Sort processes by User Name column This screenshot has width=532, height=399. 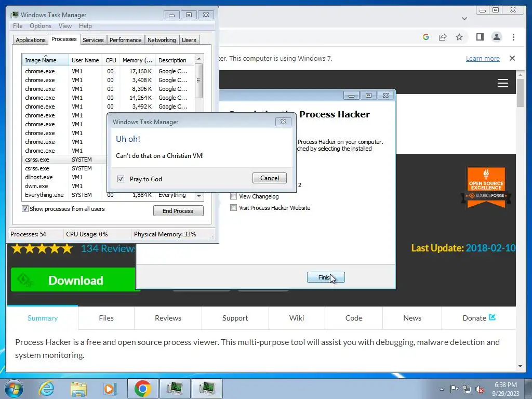coord(86,60)
